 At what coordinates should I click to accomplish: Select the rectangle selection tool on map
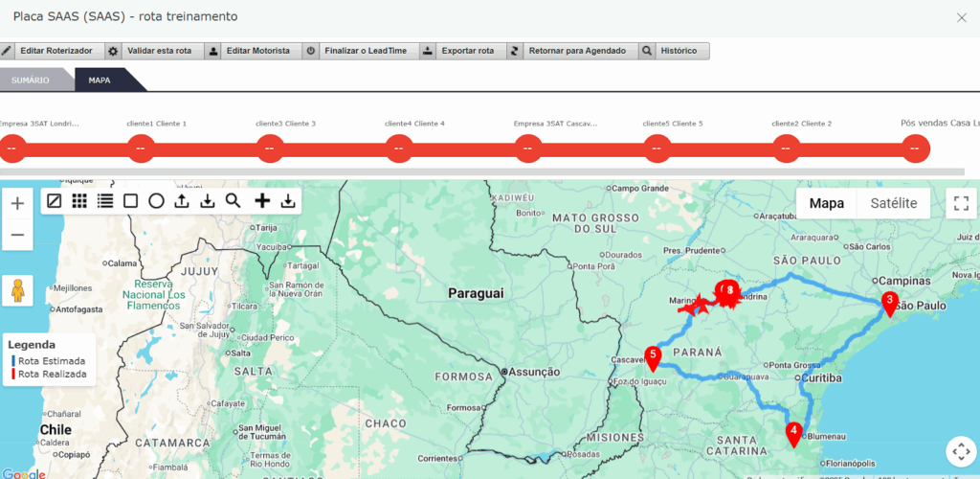(131, 201)
